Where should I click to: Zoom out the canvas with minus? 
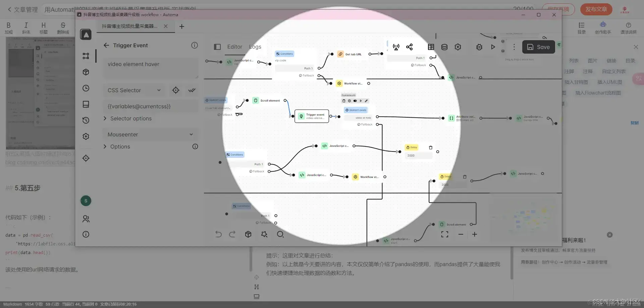461,234
